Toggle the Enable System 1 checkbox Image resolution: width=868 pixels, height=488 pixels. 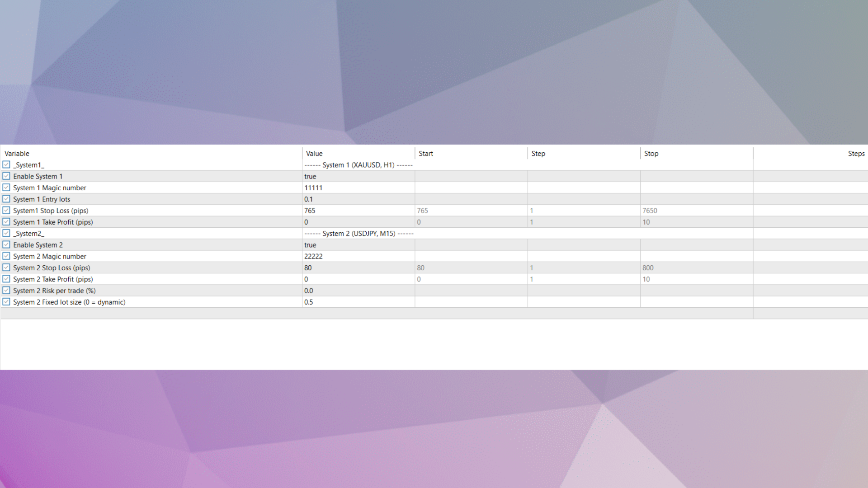click(x=6, y=176)
